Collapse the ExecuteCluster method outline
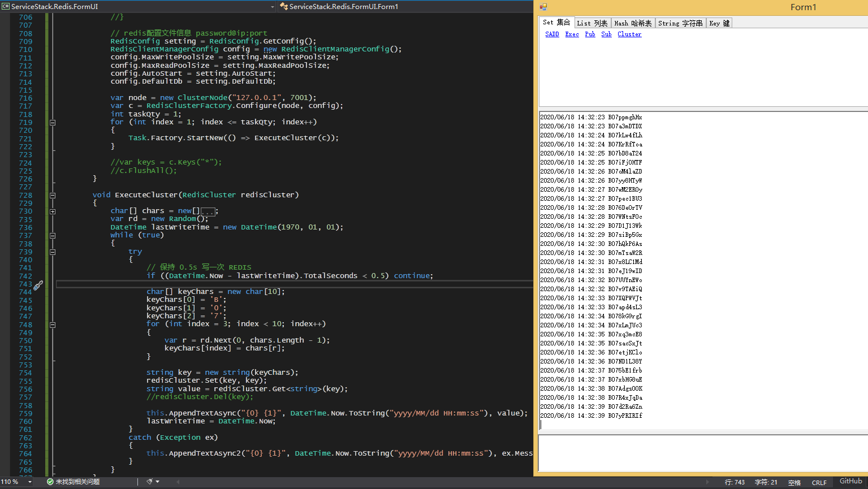Image resolution: width=868 pixels, height=489 pixels. coord(53,195)
